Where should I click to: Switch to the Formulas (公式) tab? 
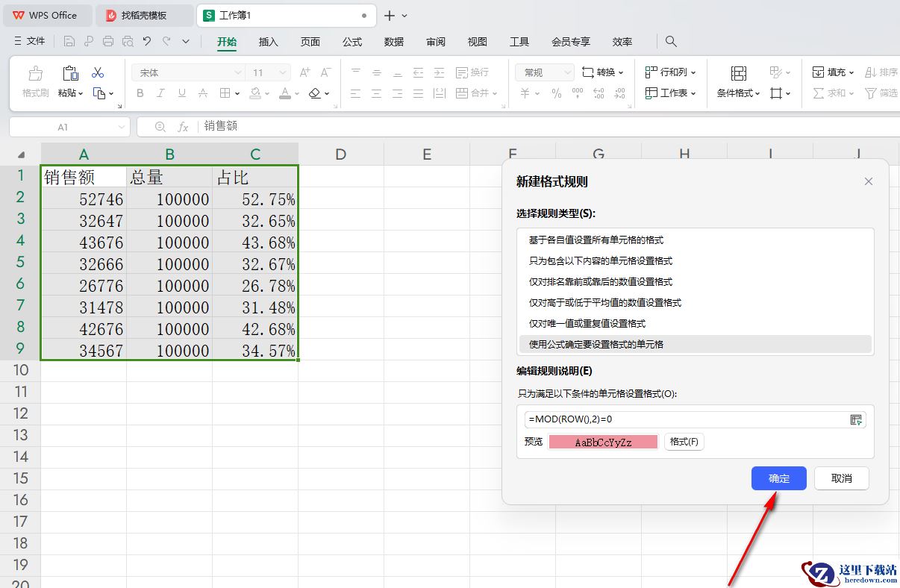click(x=352, y=42)
